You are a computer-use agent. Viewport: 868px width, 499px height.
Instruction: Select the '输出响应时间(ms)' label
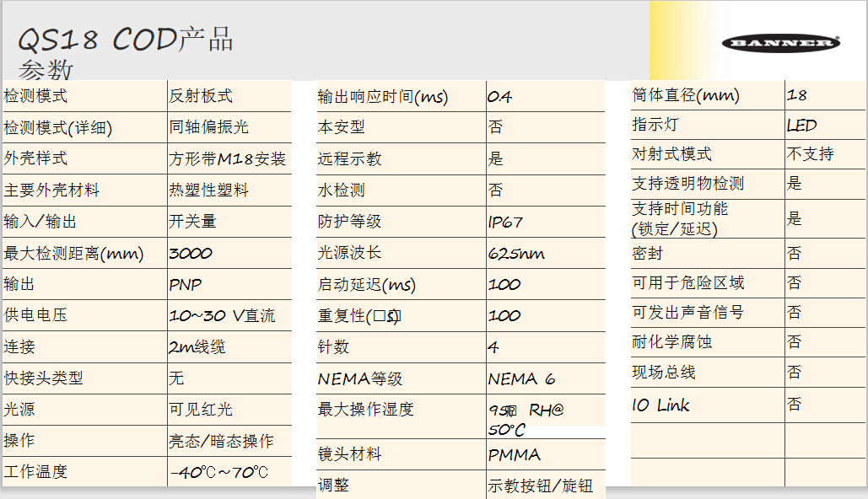coord(382,97)
